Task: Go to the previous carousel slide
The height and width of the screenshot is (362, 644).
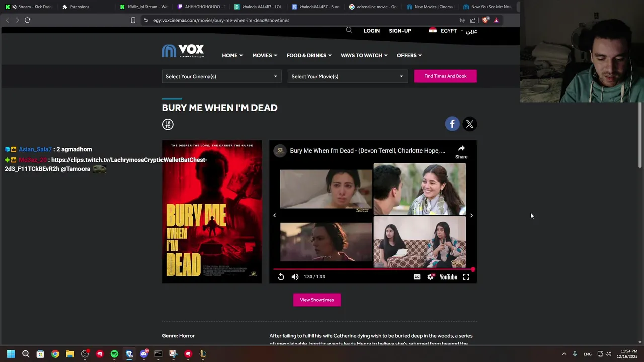Action: click(275, 215)
